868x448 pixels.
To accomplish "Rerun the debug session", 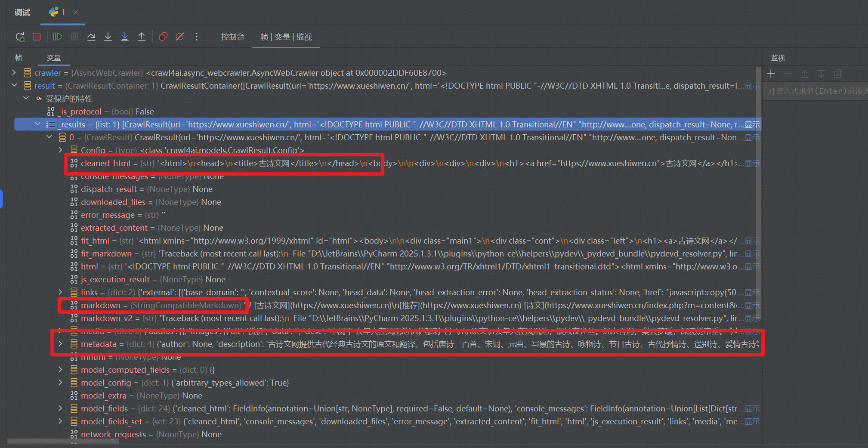I will click(x=20, y=37).
